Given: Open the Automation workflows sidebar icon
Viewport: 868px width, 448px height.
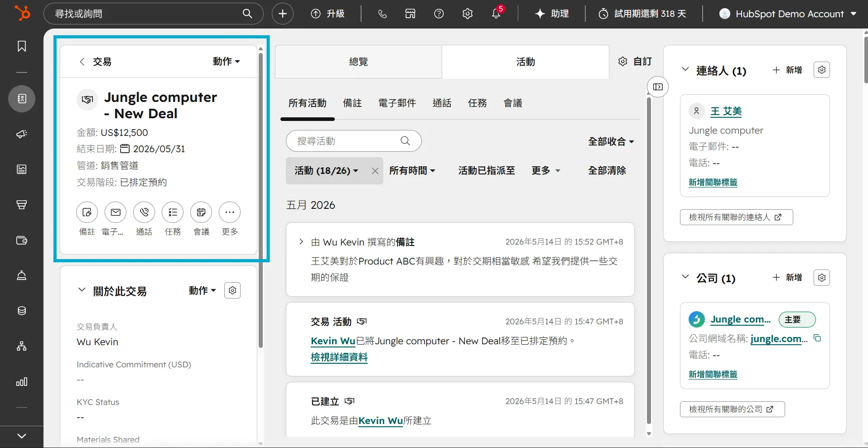Looking at the screenshot, I should tap(22, 346).
